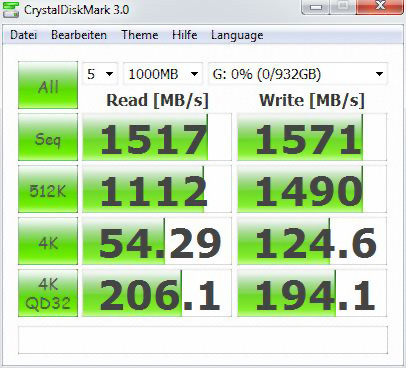Click the CrystalDiskMark app icon in title bar

click(x=10, y=9)
